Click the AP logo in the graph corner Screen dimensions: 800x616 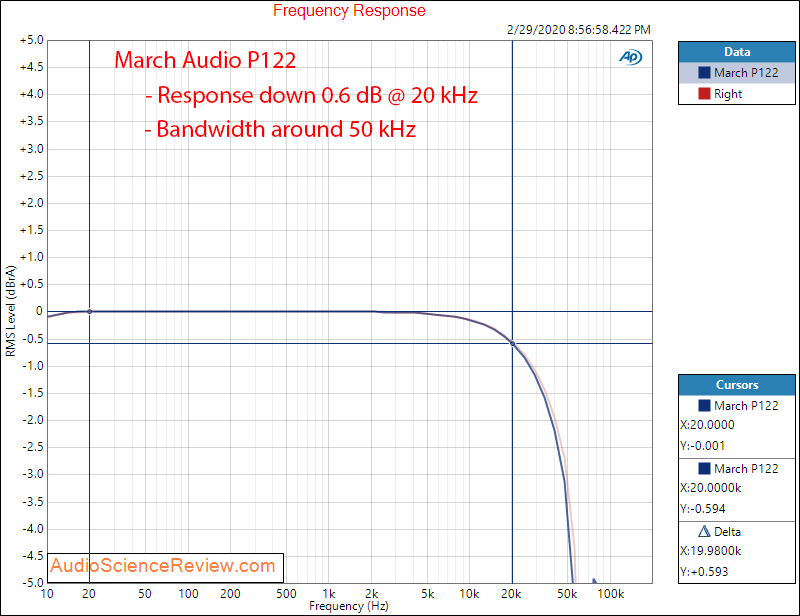631,57
